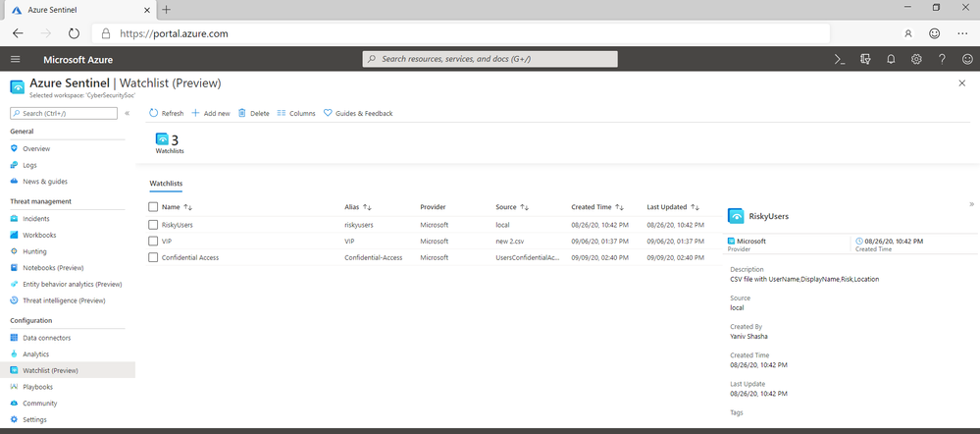980x434 pixels.
Task: Open Sentinel Settings in sidebar
Action: [x=34, y=419]
